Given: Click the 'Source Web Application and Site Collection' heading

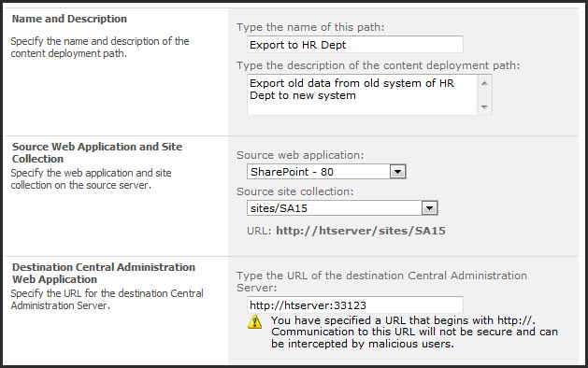Looking at the screenshot, I should tap(97, 152).
